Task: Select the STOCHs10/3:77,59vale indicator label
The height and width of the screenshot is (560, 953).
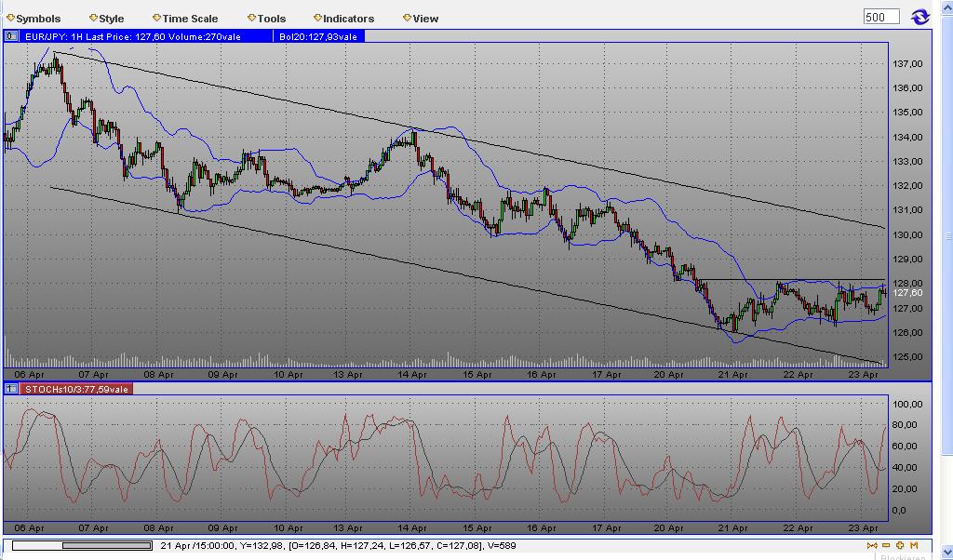Action: click(76, 389)
